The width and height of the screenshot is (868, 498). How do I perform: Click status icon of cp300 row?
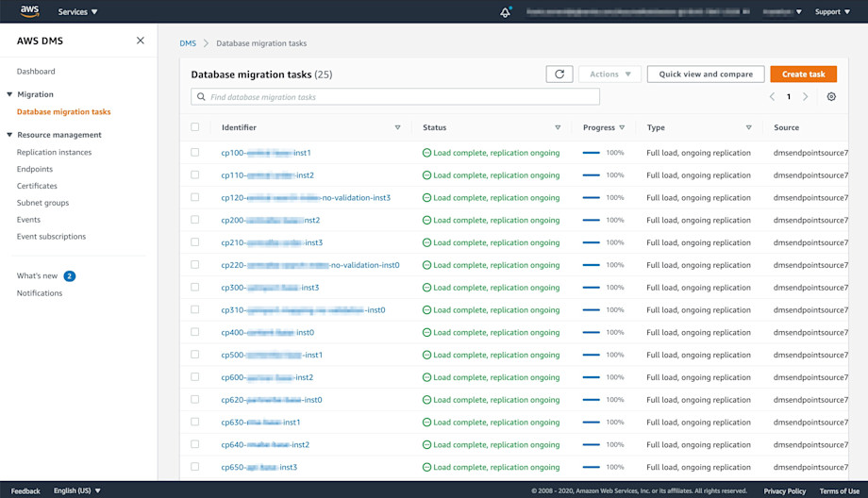426,288
